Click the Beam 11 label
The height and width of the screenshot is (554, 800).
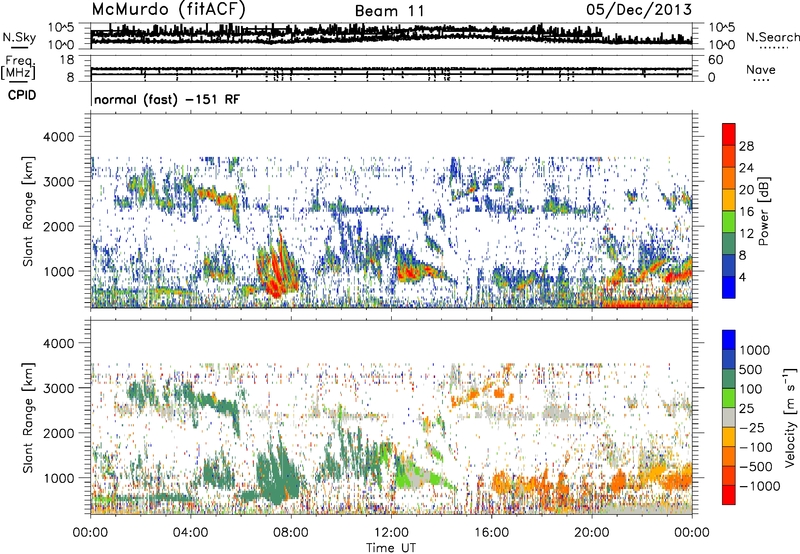click(x=389, y=11)
